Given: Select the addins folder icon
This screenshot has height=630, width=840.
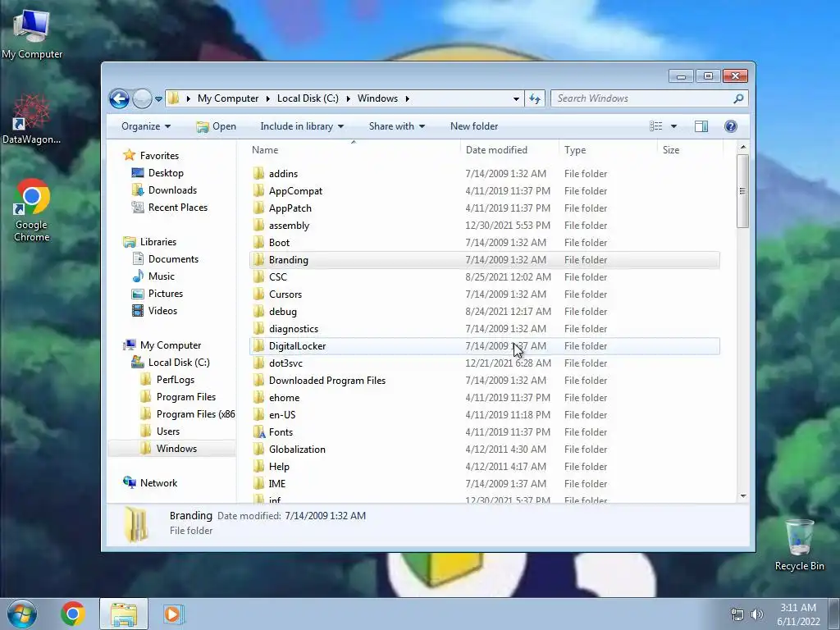Looking at the screenshot, I should 258,174.
